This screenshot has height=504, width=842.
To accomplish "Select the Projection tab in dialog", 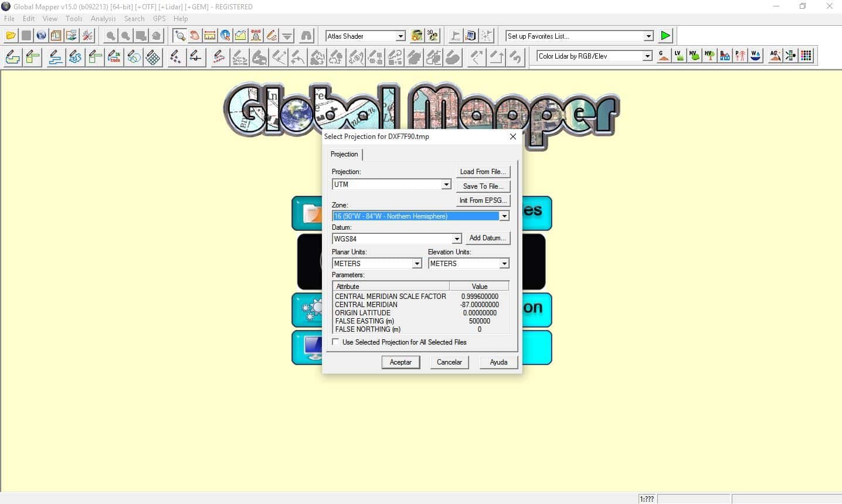I will click(x=344, y=154).
